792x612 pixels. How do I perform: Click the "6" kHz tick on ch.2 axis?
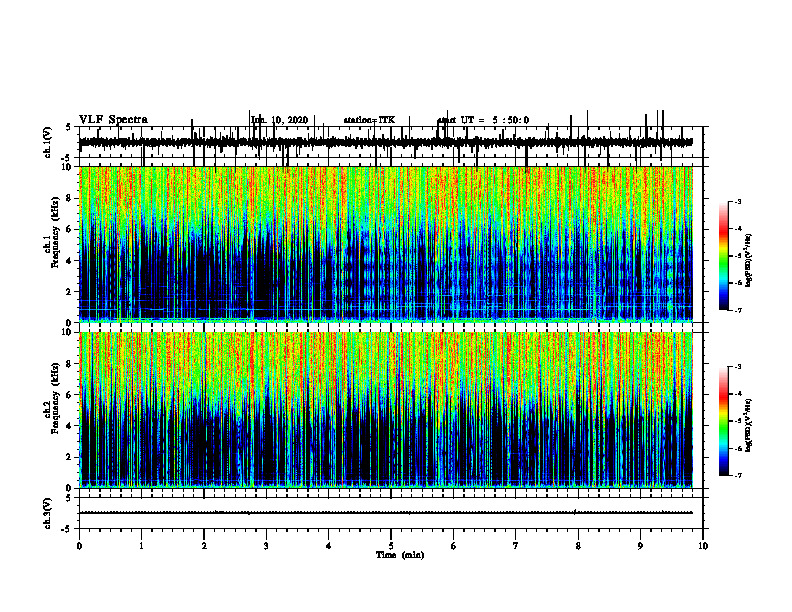click(70, 395)
